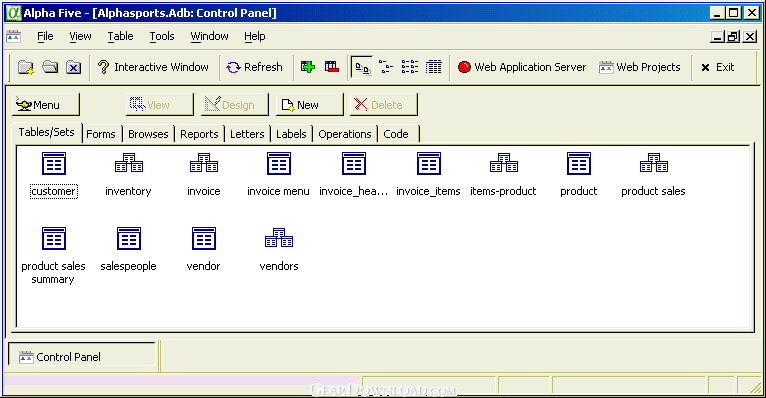766x398 pixels.
Task: Open the File menu
Action: click(45, 36)
